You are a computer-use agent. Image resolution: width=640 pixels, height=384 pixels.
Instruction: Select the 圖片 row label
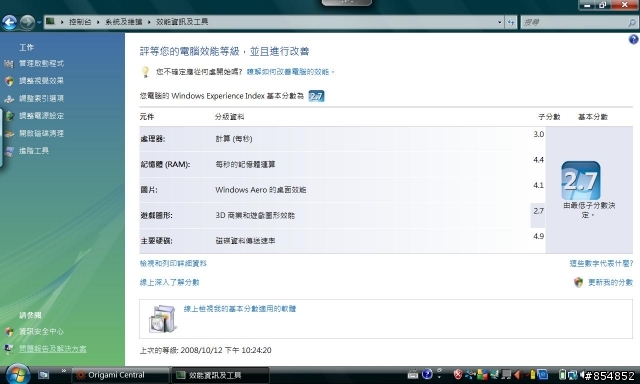(149, 190)
